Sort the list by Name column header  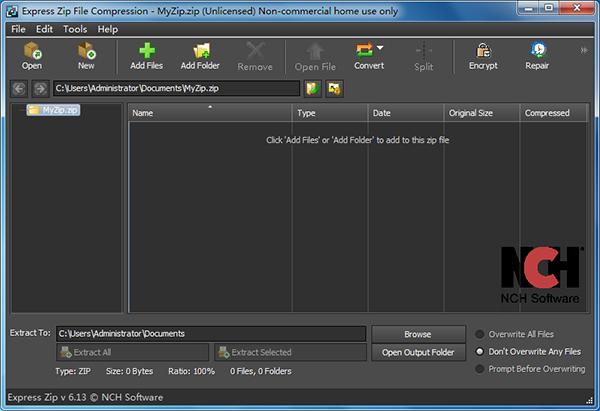(x=210, y=113)
